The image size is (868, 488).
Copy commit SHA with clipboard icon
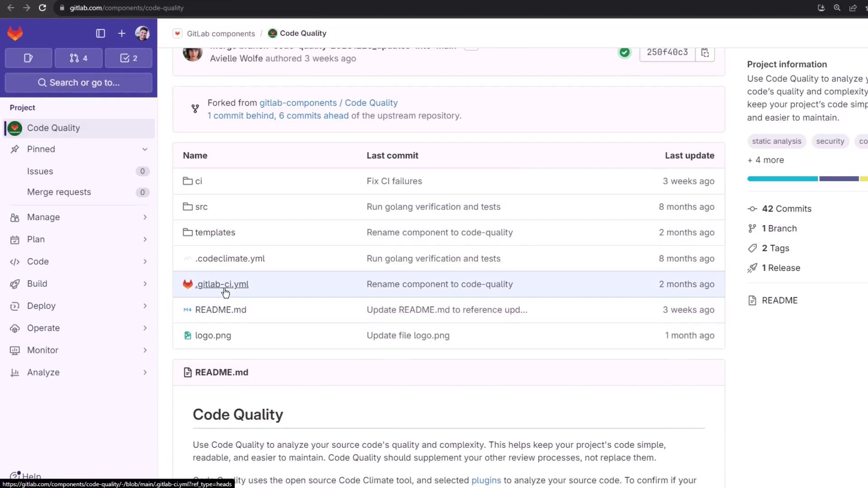click(x=705, y=52)
